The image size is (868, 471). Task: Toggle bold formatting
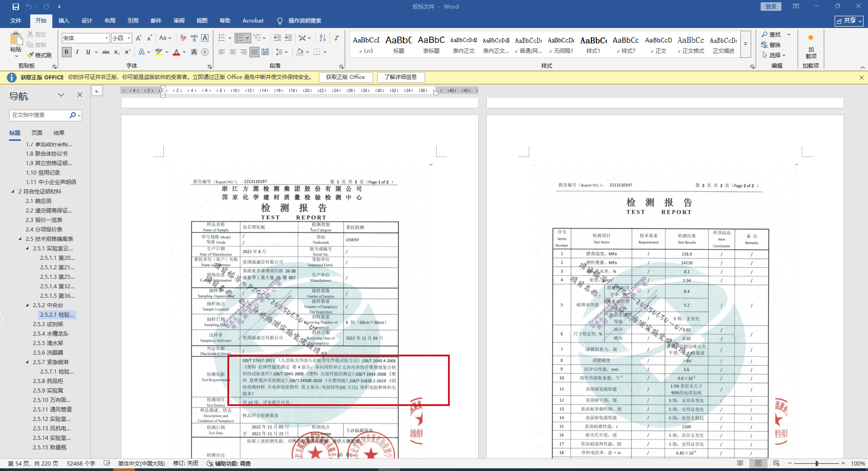coord(66,52)
